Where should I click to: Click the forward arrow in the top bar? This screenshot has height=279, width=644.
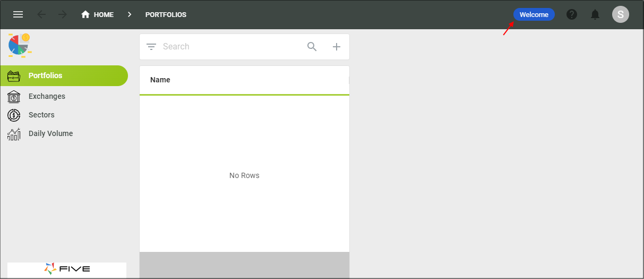point(63,14)
